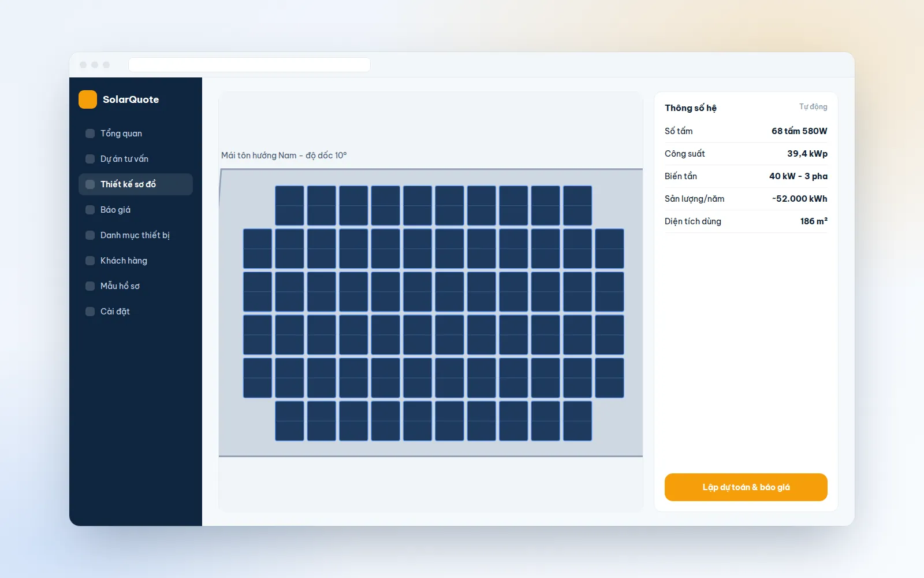924x578 pixels.
Task: Click the value ~52.000 kWh
Action: (800, 199)
